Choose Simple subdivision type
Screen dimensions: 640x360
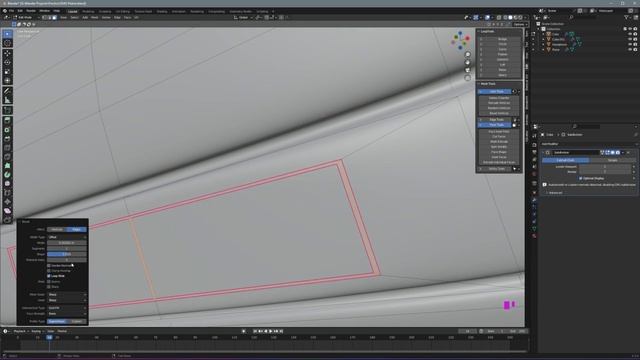(612, 160)
